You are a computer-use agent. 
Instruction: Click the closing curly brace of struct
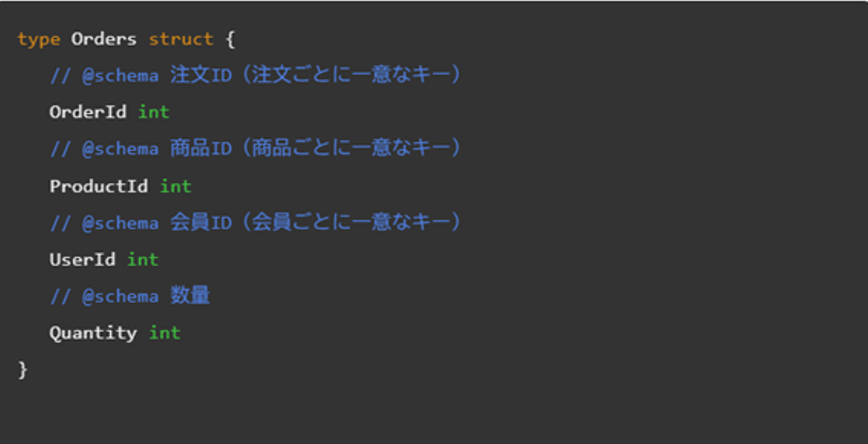pos(23,369)
